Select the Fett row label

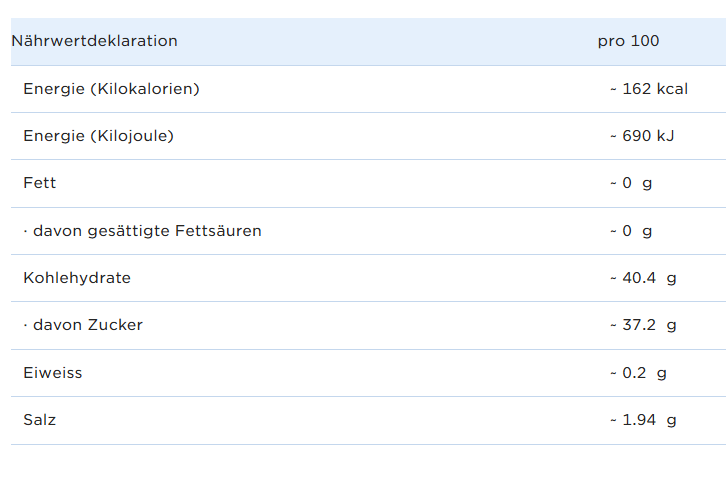pos(40,183)
